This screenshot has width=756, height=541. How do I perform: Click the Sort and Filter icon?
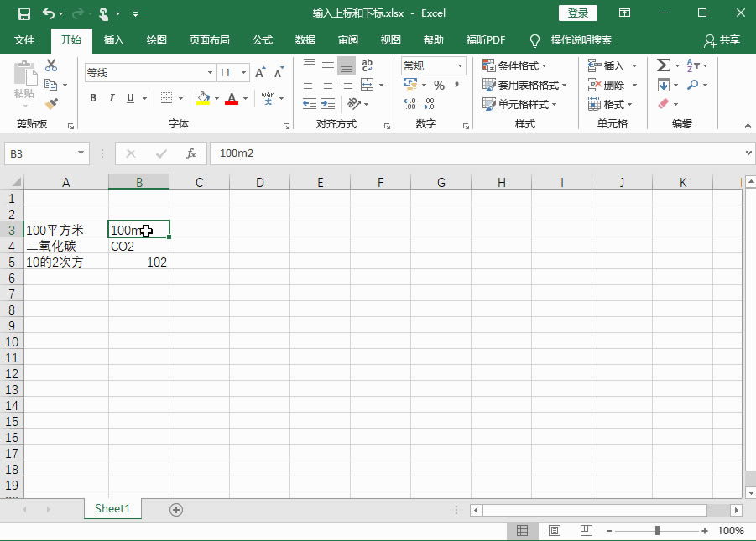point(693,65)
